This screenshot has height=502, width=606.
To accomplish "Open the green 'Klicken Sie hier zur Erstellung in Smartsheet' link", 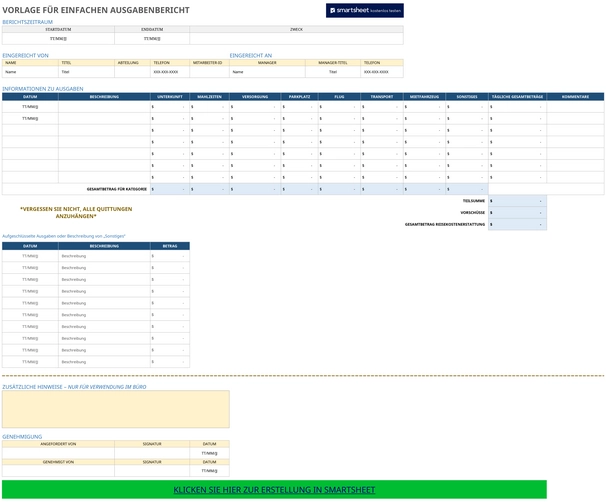I will pyautogui.click(x=274, y=490).
